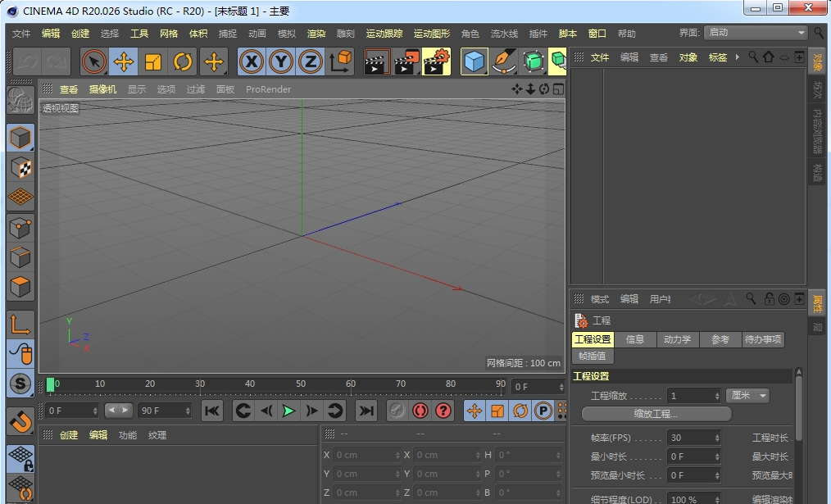Switch to Points mode
Image resolution: width=831 pixels, height=504 pixels.
coord(20,229)
